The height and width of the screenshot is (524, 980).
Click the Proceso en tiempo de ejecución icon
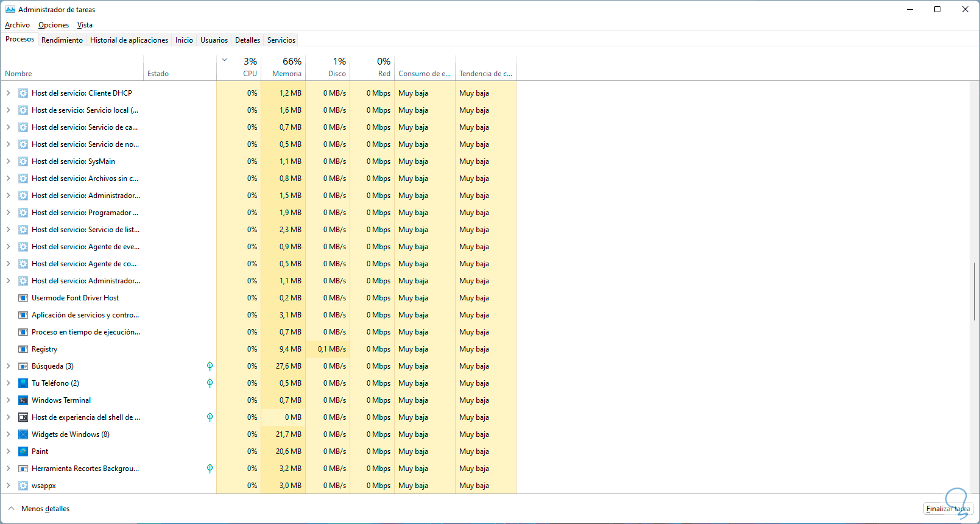point(23,332)
